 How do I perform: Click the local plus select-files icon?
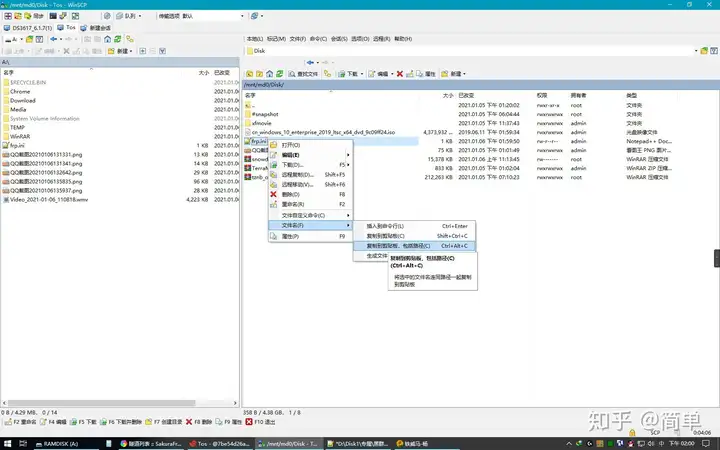tap(143, 51)
